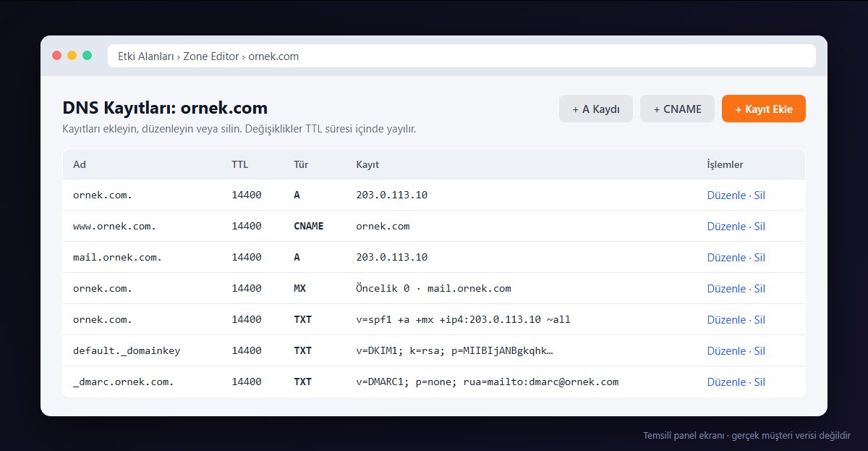Focus the breadcrumb address field
Image resolution: width=868 pixels, height=451 pixels.
(461, 56)
